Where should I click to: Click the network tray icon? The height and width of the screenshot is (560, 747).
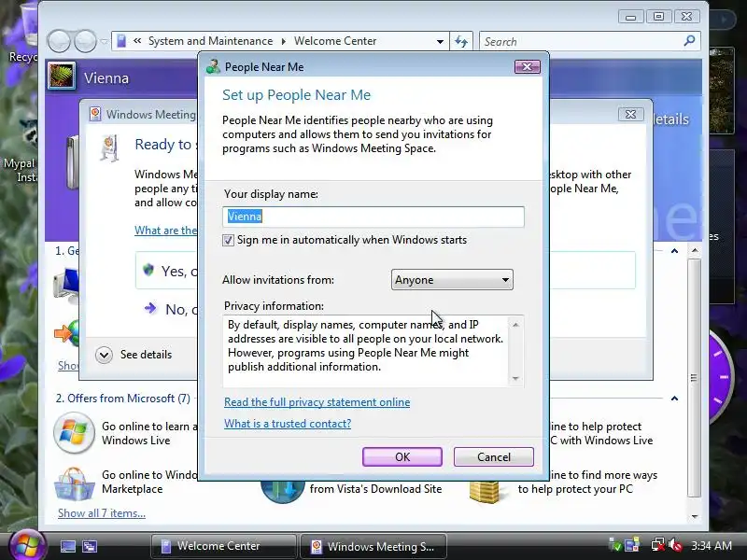[x=658, y=545]
